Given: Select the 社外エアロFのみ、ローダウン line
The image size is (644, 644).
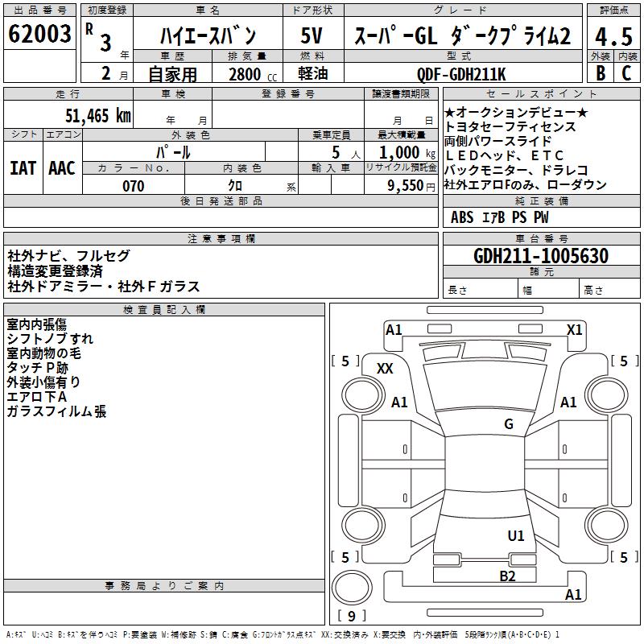Looking at the screenshot, I should click(x=526, y=185).
